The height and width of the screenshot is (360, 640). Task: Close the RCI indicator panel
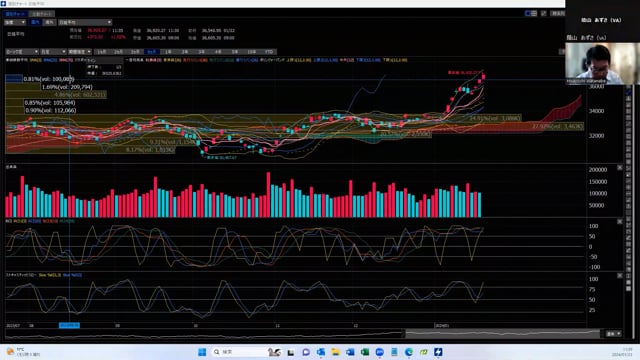[620, 222]
